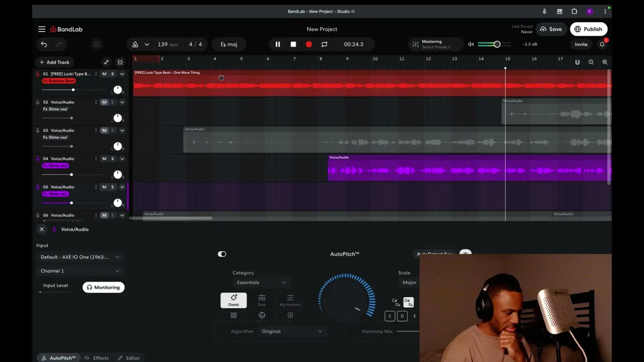Image resolution: width=644 pixels, height=362 pixels.
Task: Open the E♭ maj key selector
Action: click(228, 44)
